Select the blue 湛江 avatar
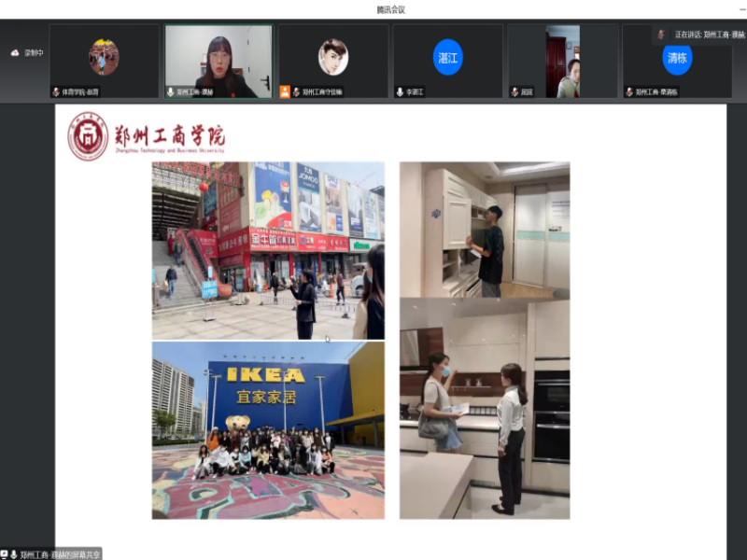 (x=448, y=57)
